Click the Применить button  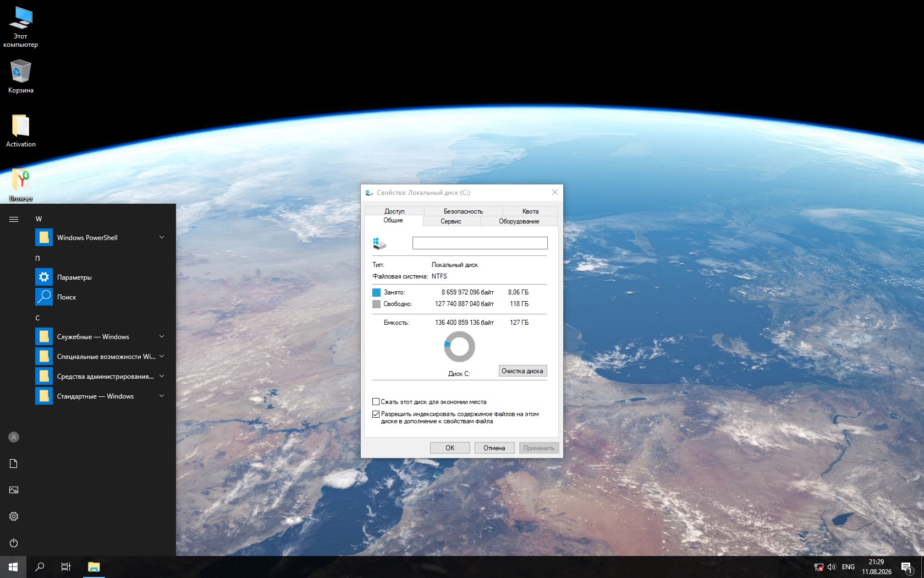(539, 448)
